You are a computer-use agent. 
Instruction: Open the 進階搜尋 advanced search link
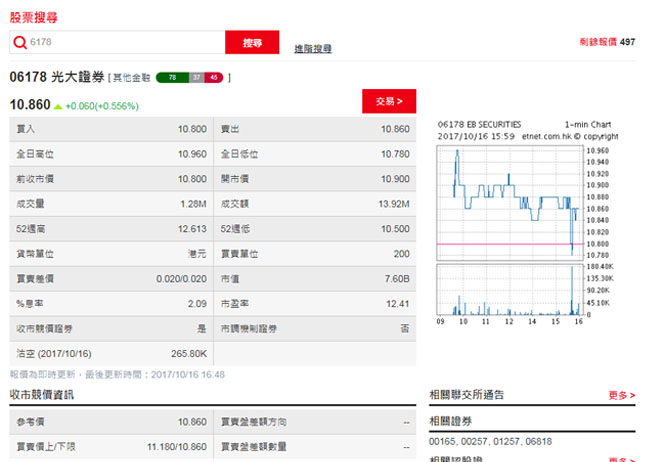pos(313,49)
